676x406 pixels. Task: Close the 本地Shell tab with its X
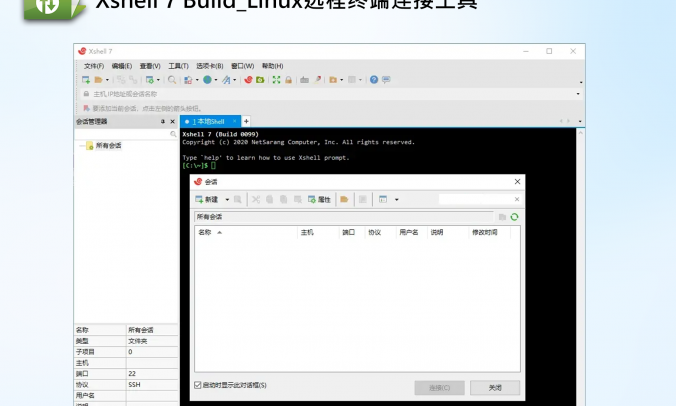[235, 122]
